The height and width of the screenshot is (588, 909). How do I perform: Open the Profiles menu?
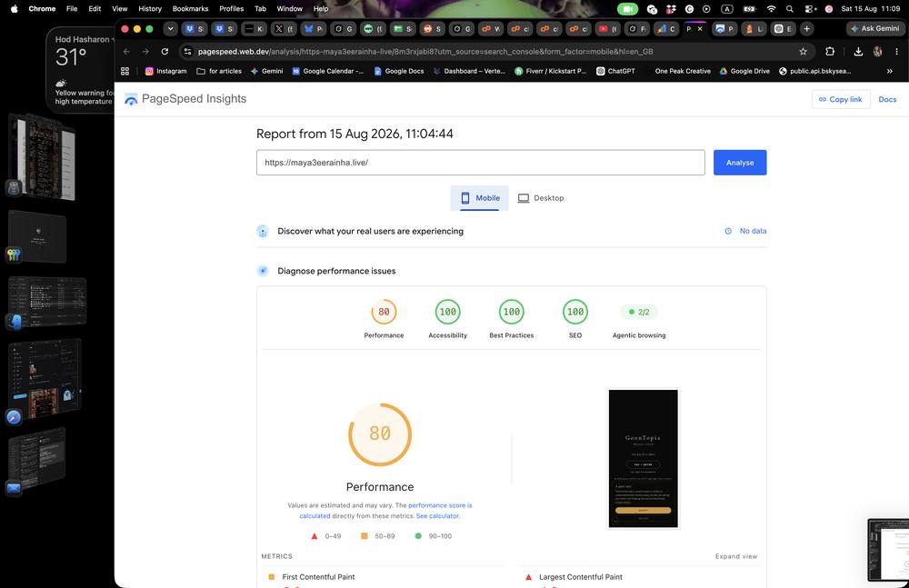pyautogui.click(x=231, y=9)
